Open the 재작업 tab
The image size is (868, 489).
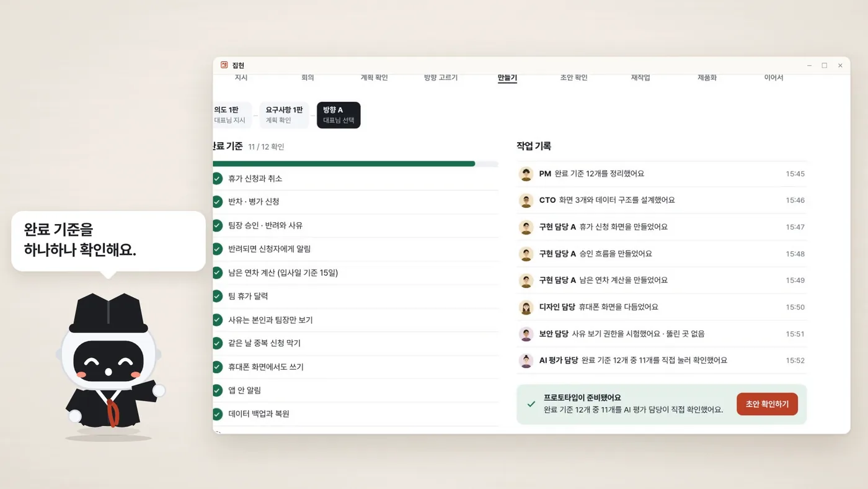[x=640, y=78]
